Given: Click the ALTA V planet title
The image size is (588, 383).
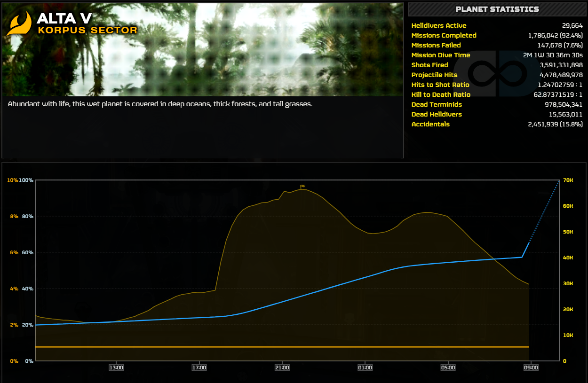Looking at the screenshot, I should click(64, 18).
